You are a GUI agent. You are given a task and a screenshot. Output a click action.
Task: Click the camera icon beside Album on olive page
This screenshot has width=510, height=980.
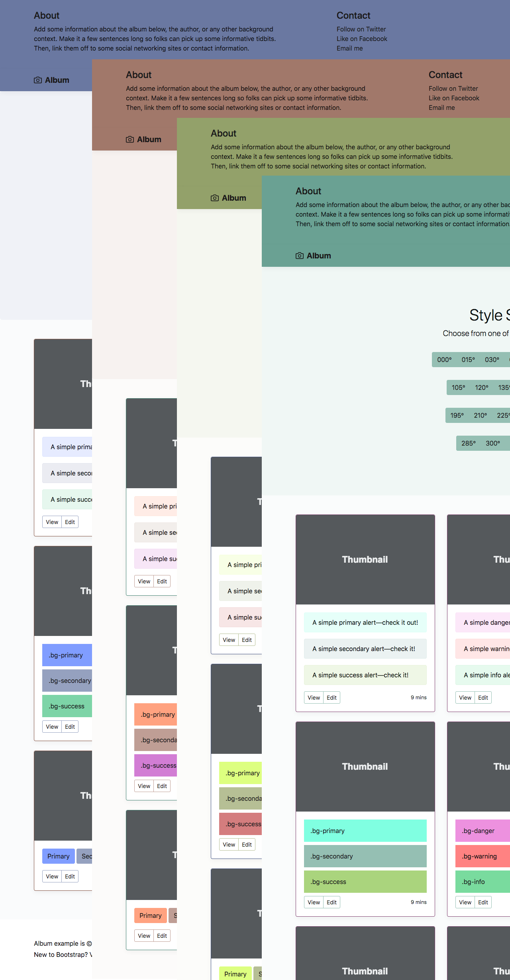[215, 198]
